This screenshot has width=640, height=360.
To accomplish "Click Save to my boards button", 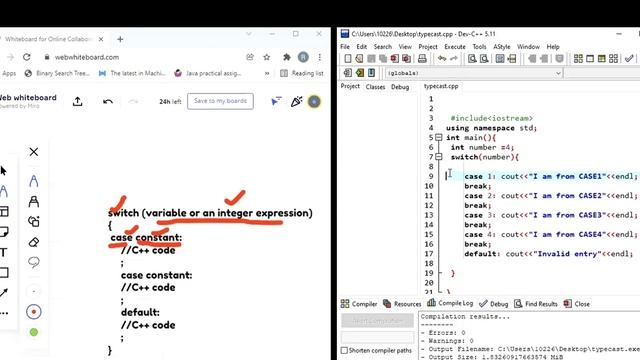I will [220, 101].
